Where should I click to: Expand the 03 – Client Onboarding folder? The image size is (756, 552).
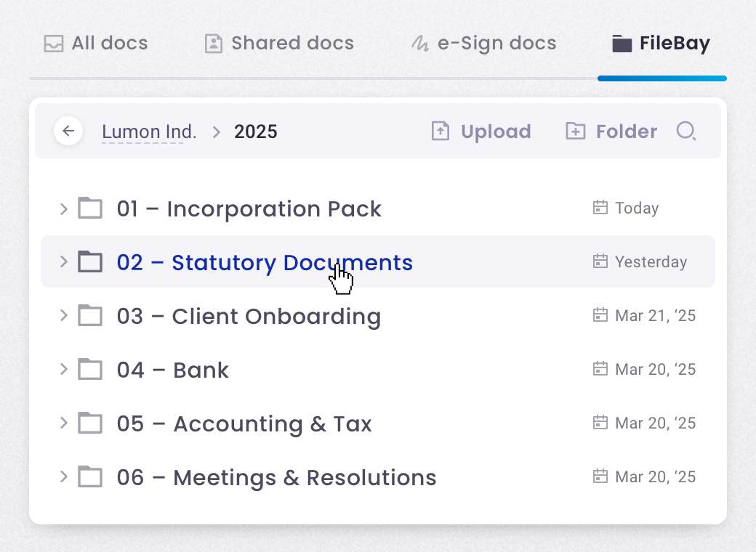[x=63, y=316]
